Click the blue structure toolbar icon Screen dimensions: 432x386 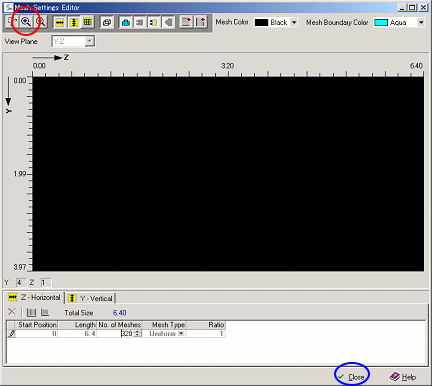[126, 22]
